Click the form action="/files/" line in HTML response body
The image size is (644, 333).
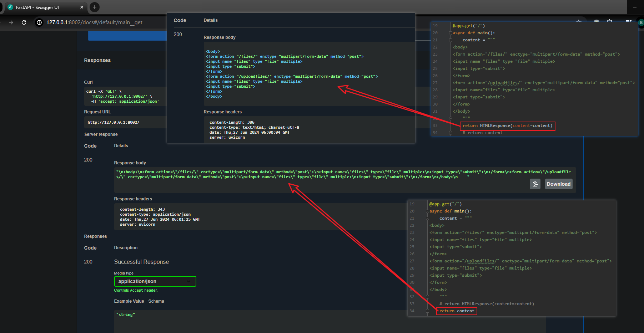point(285,56)
